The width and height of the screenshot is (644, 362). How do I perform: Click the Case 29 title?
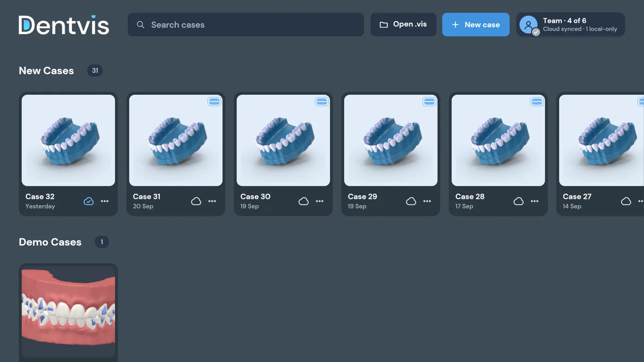click(x=362, y=196)
